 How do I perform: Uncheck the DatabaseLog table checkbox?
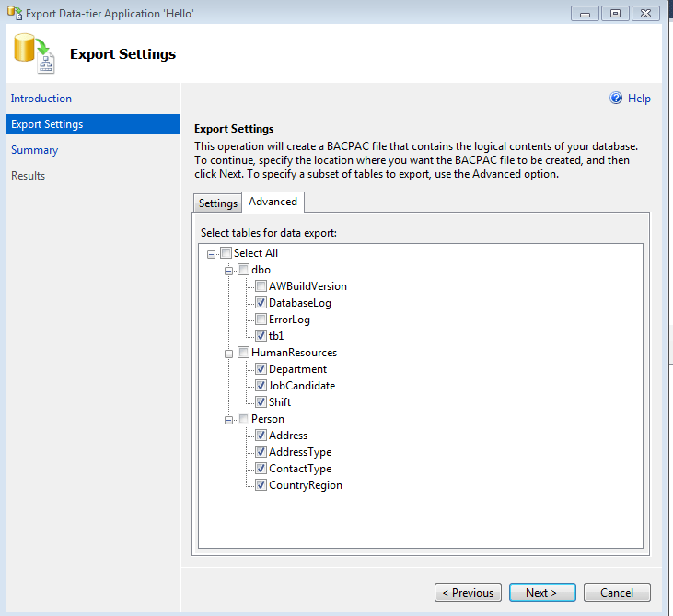point(261,303)
